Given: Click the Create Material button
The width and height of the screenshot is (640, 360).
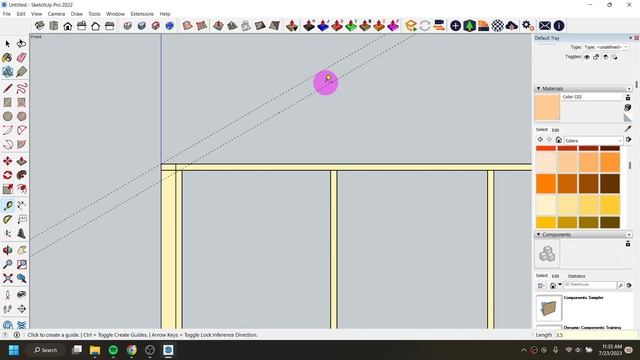Looking at the screenshot, I should tap(628, 107).
